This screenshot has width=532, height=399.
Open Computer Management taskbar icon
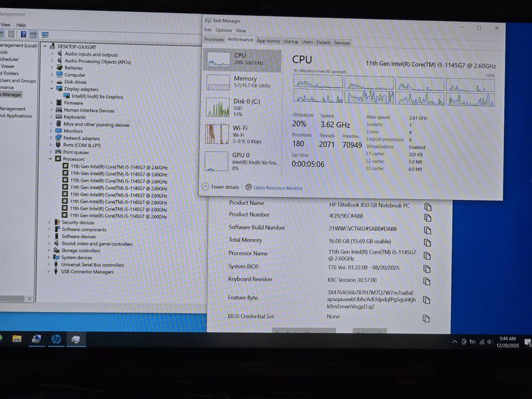tap(36, 339)
